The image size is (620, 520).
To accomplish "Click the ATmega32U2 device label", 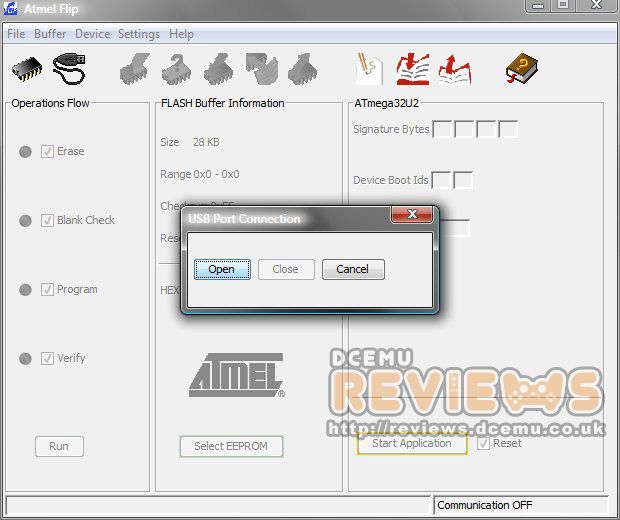I will [x=386, y=103].
